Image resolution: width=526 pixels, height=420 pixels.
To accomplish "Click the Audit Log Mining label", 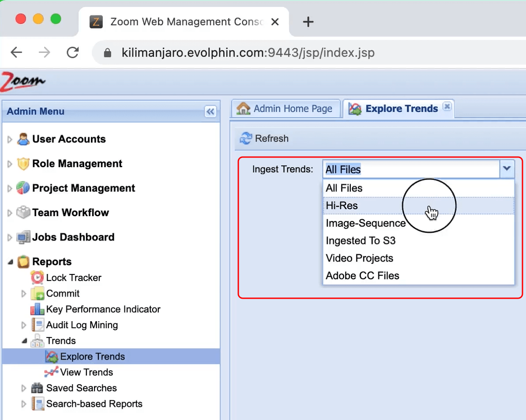I will pyautogui.click(x=82, y=325).
